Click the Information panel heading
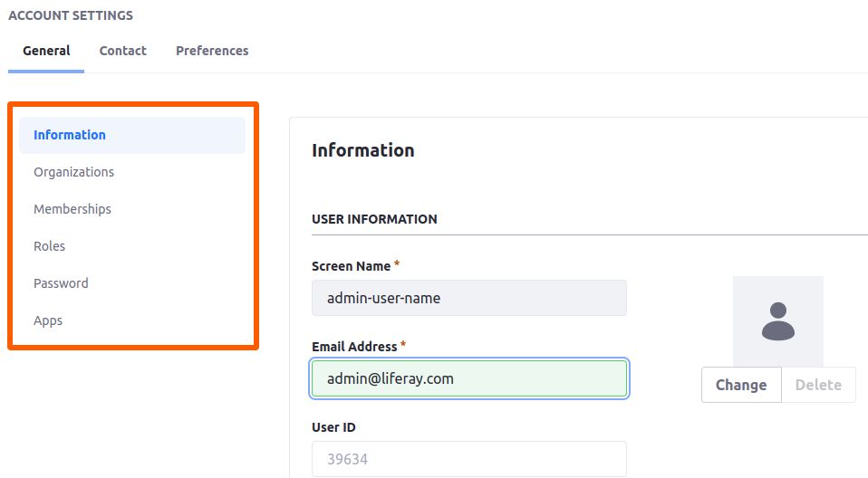Viewport: 868px width, 478px height. pyautogui.click(x=363, y=150)
